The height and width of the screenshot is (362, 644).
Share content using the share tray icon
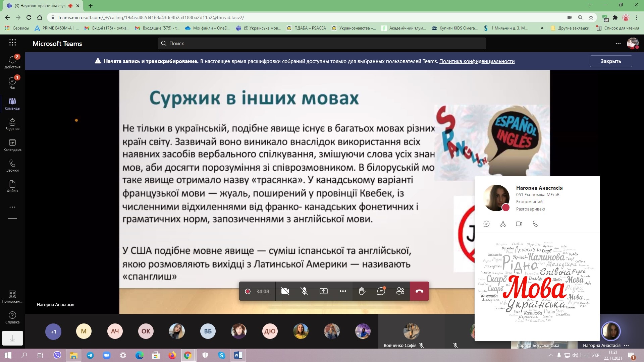(x=324, y=291)
